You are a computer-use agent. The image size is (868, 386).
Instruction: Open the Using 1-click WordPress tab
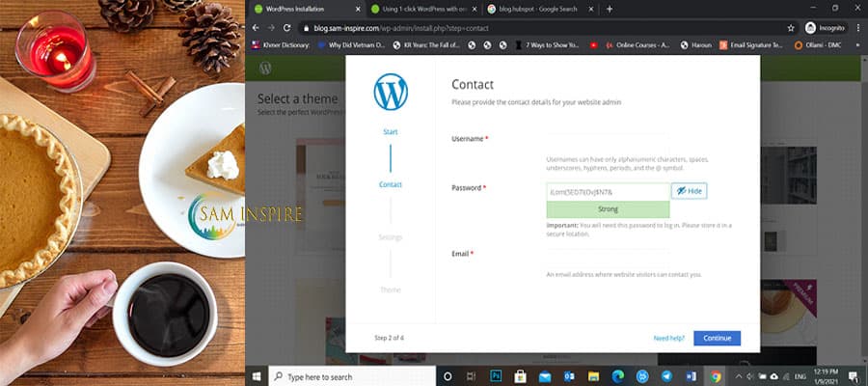[x=422, y=9]
